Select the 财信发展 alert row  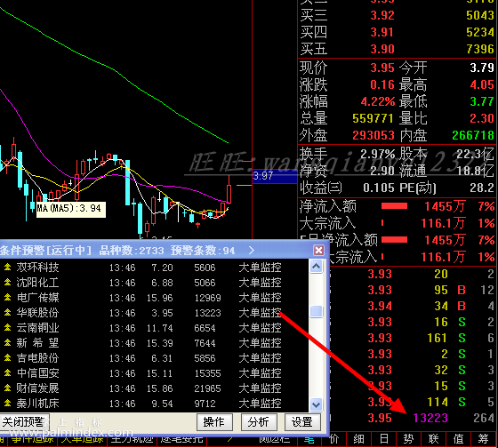click(154, 388)
